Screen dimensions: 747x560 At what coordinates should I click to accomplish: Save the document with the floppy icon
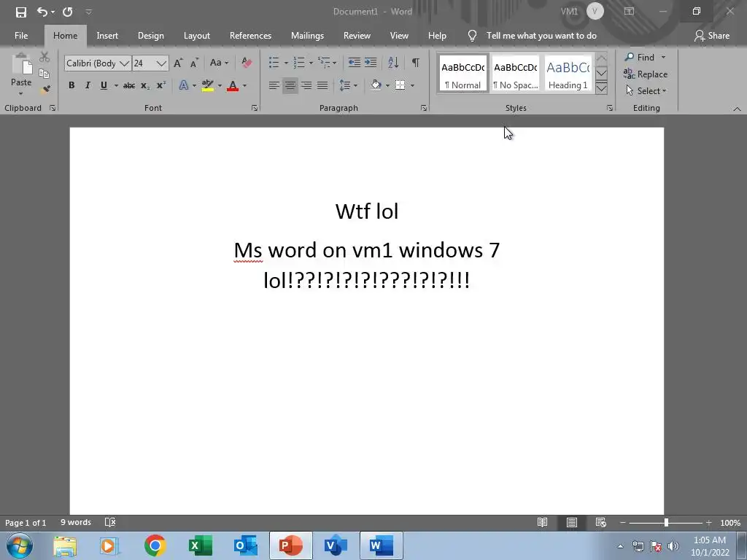point(21,12)
